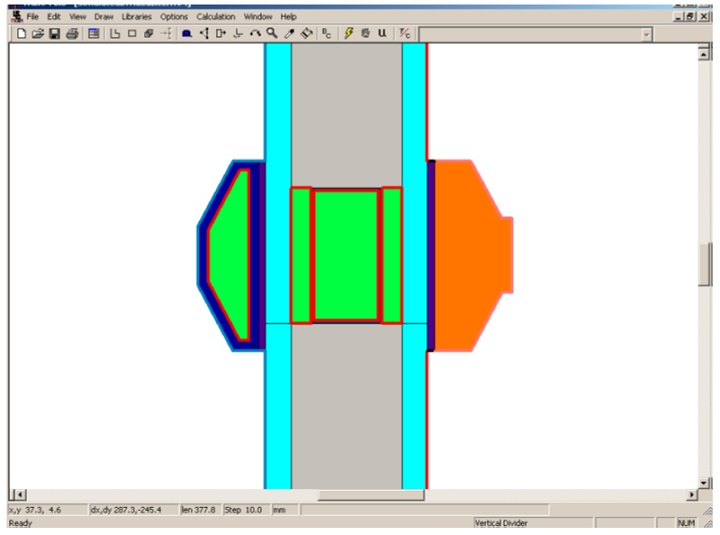Click the vertical scrollbar up arrow

[x=703, y=53]
